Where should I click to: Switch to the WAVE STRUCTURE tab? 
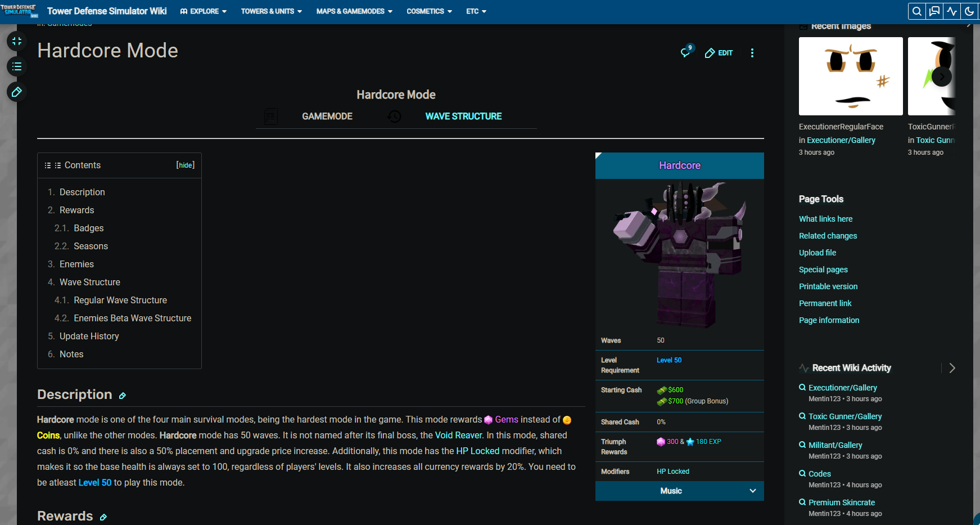(x=463, y=116)
